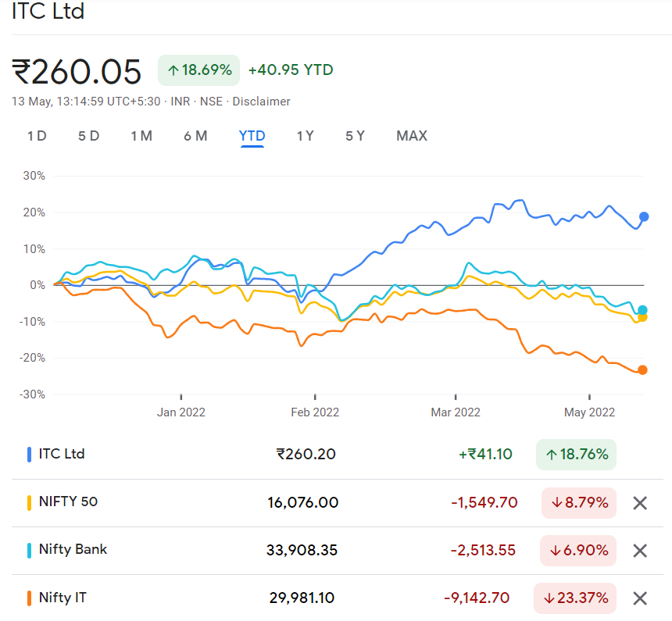The width and height of the screenshot is (672, 621).
Task: Click the -30% y-axis label
Action: tap(32, 394)
